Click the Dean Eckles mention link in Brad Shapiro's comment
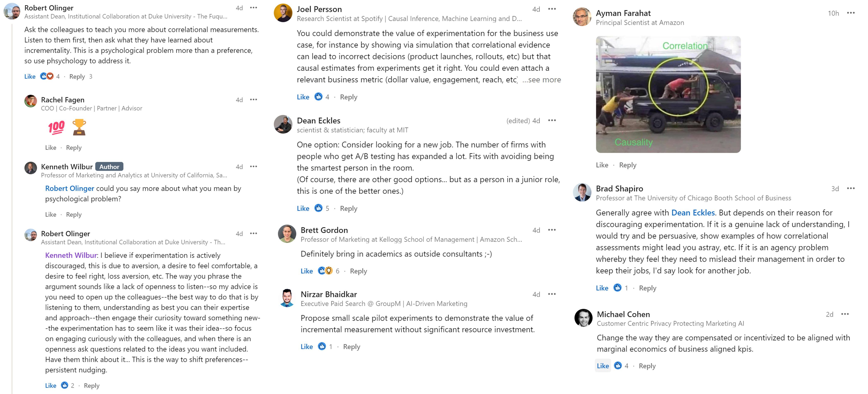 [x=693, y=213]
